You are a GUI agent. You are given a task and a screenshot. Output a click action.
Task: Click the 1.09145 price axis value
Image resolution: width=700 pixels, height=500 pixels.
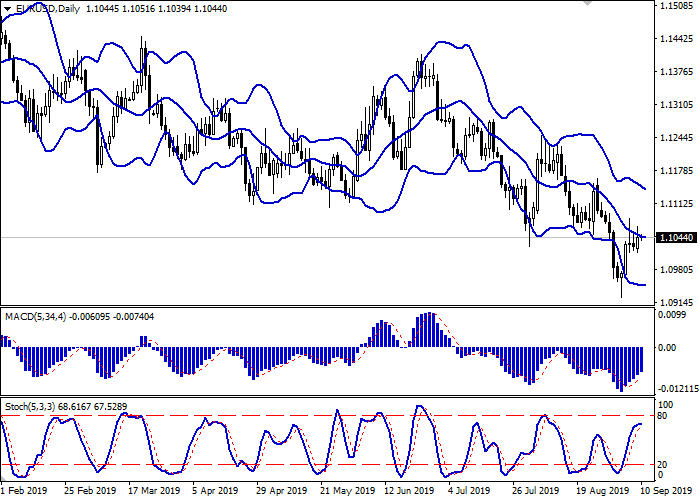point(676,302)
